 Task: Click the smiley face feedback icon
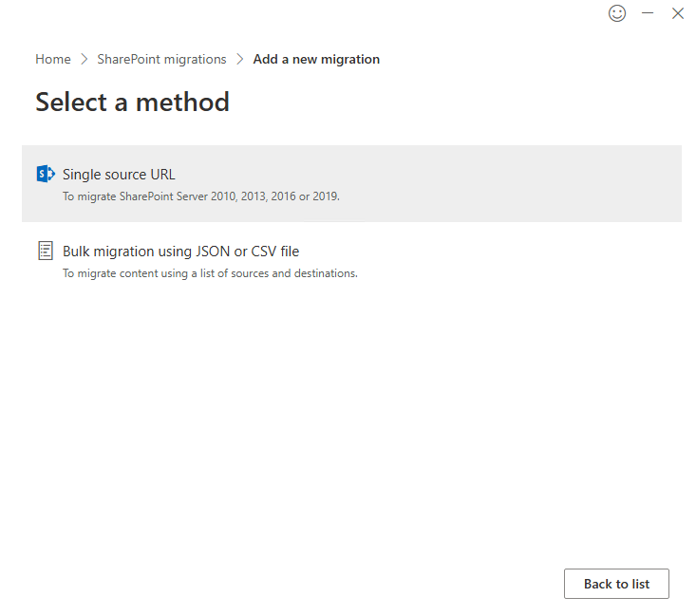(x=617, y=13)
